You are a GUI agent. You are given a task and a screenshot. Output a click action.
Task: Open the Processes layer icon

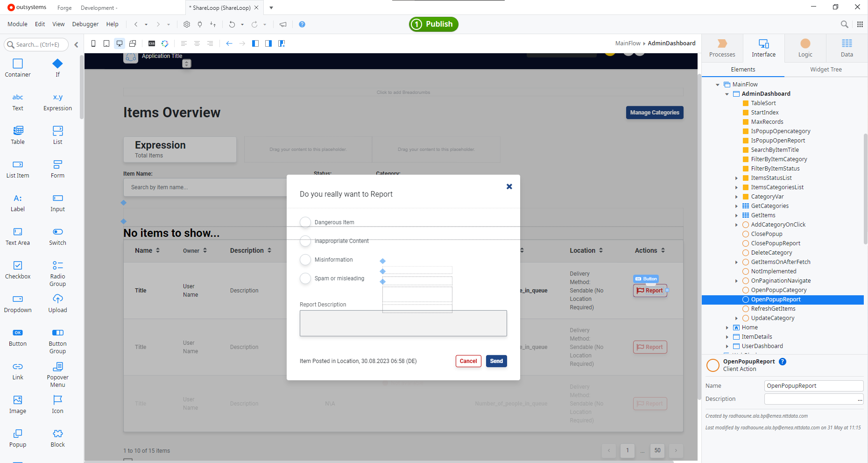click(x=722, y=43)
